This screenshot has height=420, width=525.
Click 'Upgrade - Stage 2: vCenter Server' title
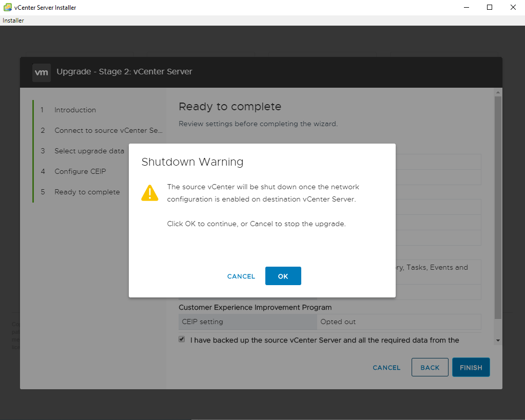[x=124, y=72]
